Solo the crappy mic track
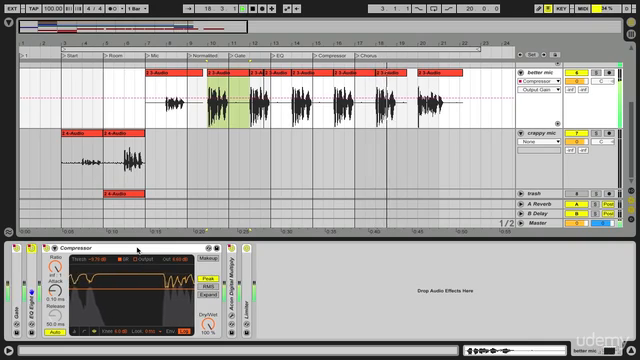This screenshot has height=360, width=640. point(596,133)
